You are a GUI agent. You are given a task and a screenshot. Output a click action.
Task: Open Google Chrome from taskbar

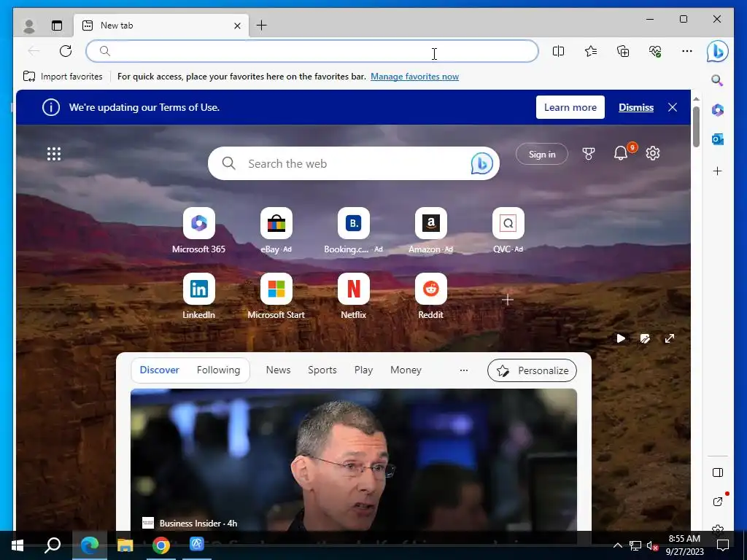click(161, 545)
